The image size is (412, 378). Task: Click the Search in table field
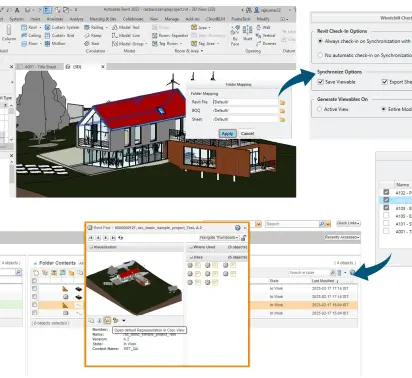point(309,273)
